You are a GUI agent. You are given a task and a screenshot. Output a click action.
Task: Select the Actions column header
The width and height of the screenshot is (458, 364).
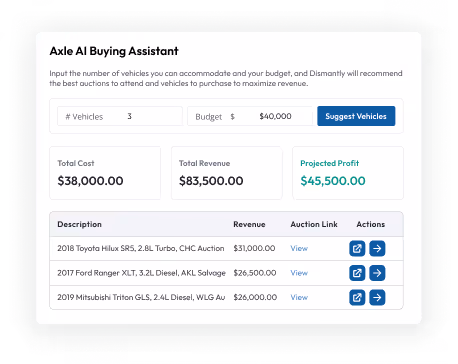pyautogui.click(x=371, y=224)
